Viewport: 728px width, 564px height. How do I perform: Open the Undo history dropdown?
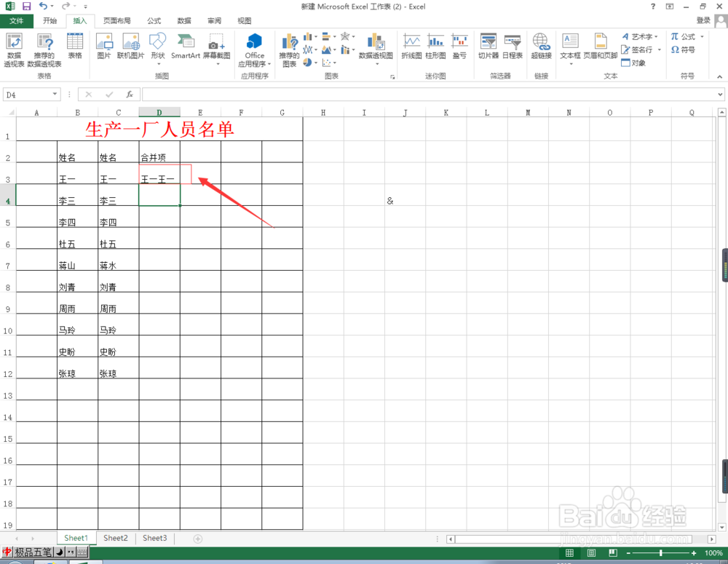pos(52,6)
